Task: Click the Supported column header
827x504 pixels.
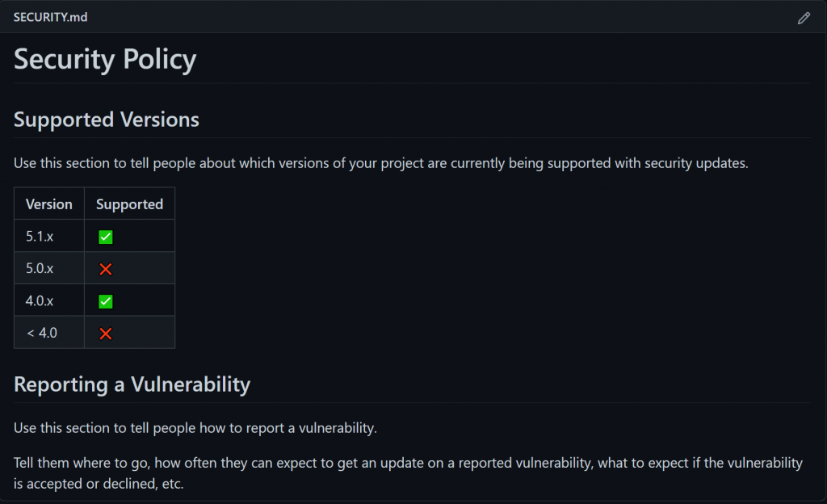Action: pyautogui.click(x=129, y=204)
